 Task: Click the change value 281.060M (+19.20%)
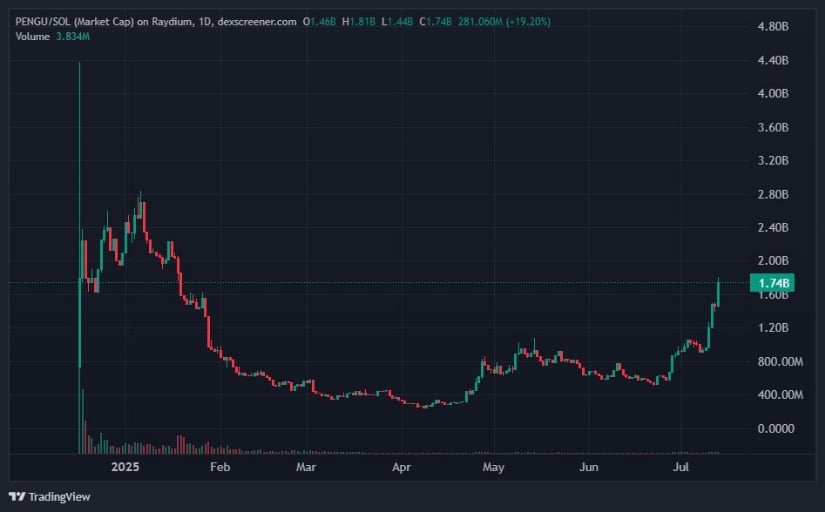pyautogui.click(x=504, y=22)
